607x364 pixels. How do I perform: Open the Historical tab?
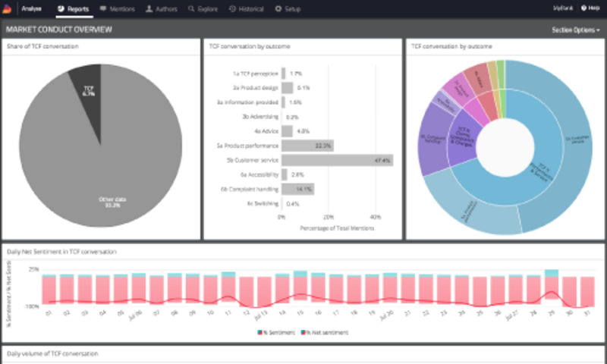(x=246, y=8)
